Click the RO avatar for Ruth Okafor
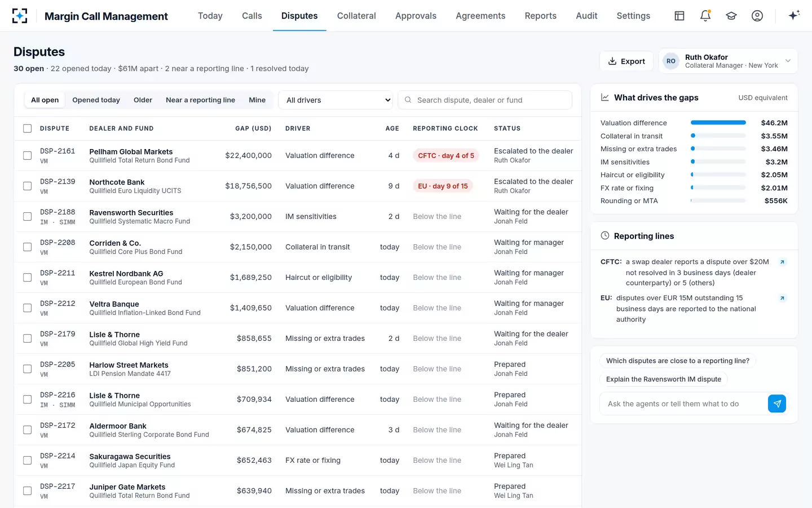 tap(671, 61)
